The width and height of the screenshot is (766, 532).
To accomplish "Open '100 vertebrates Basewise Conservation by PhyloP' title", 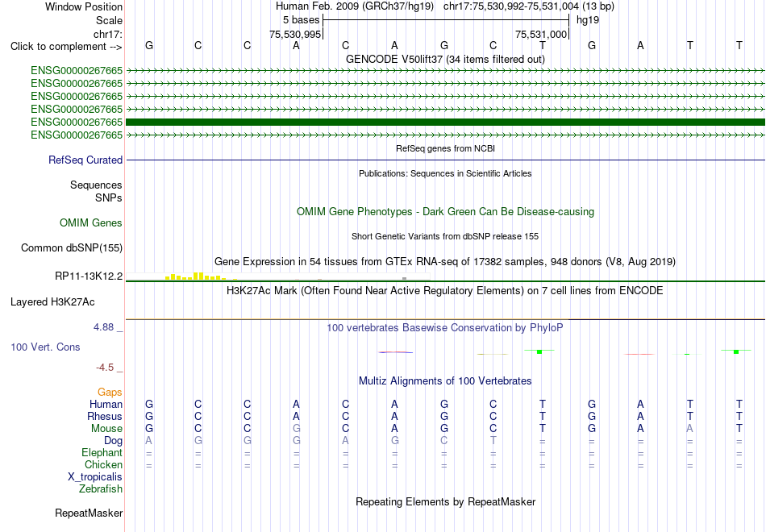I will (x=445, y=328).
